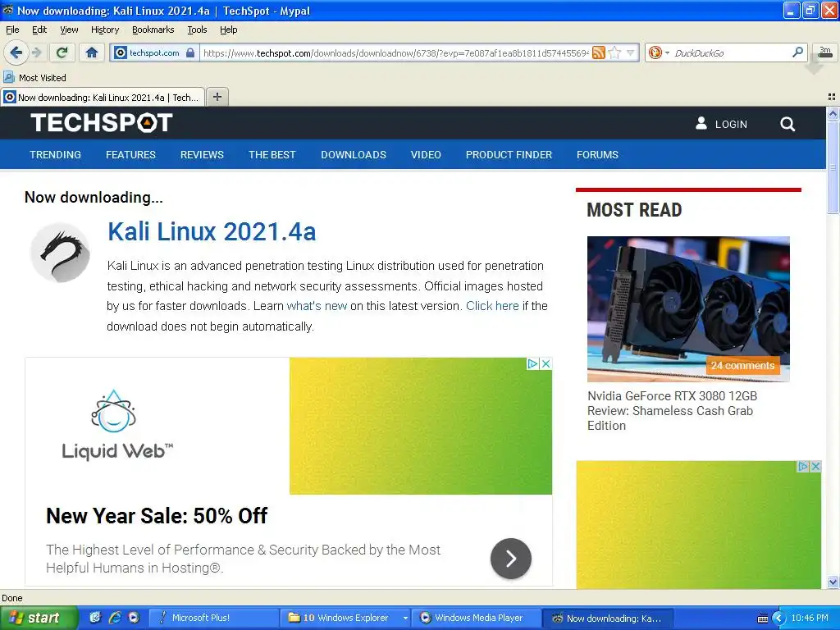Click the scrollbar down arrow
This screenshot has width=840, height=630.
pos(833,582)
